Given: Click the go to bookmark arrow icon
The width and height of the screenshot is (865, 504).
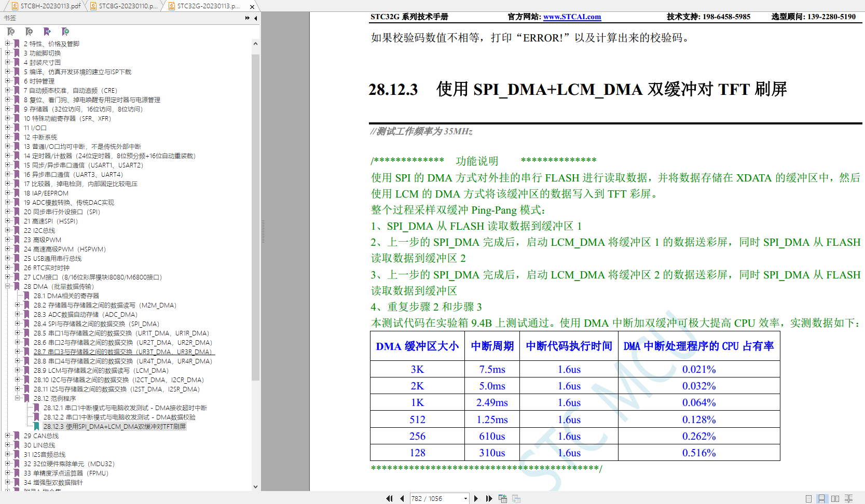Looking at the screenshot, I should pos(47,32).
